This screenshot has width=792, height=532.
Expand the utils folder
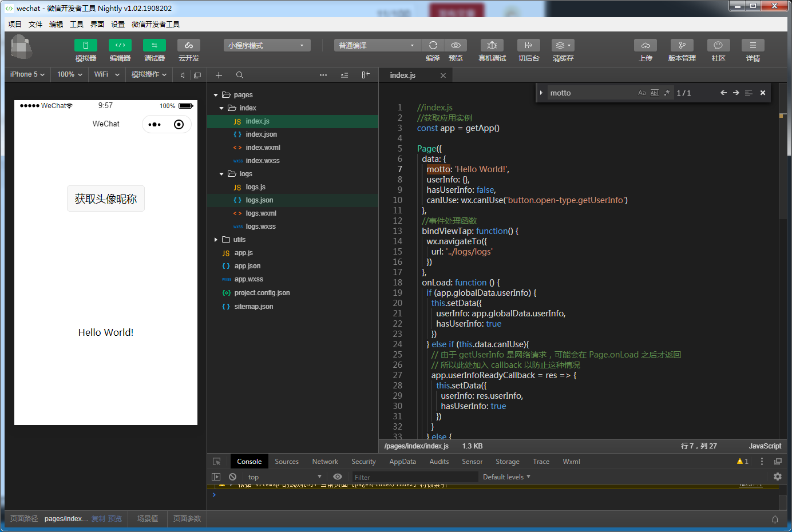coord(216,240)
